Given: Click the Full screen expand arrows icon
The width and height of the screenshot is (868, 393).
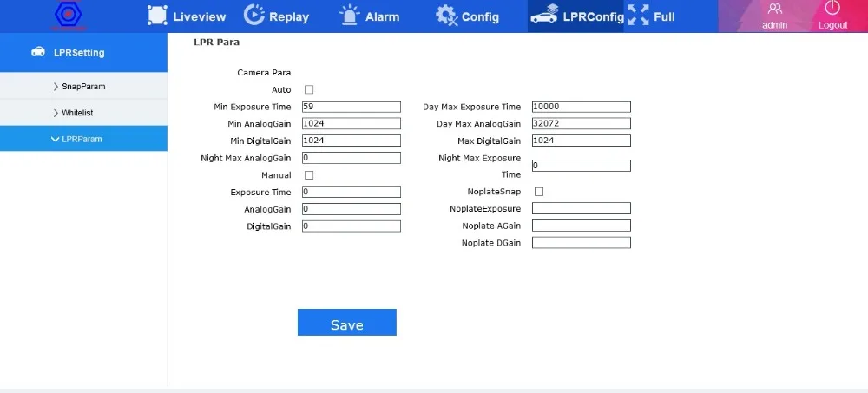Looking at the screenshot, I should [x=638, y=15].
